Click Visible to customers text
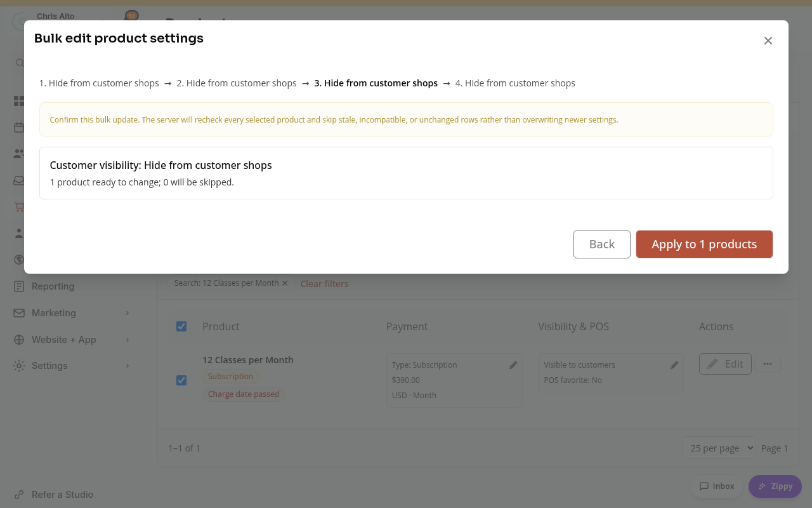The width and height of the screenshot is (812, 508). coord(579,365)
